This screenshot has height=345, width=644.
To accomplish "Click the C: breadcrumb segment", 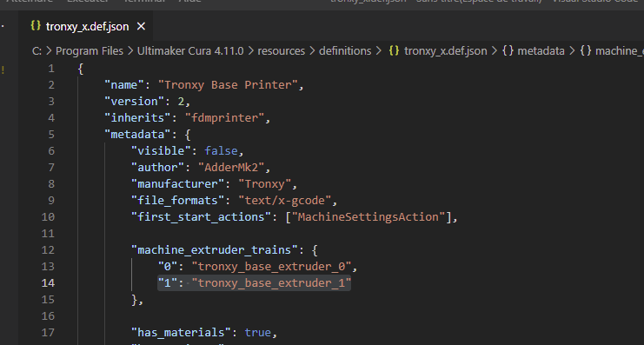I will pyautogui.click(x=37, y=51).
